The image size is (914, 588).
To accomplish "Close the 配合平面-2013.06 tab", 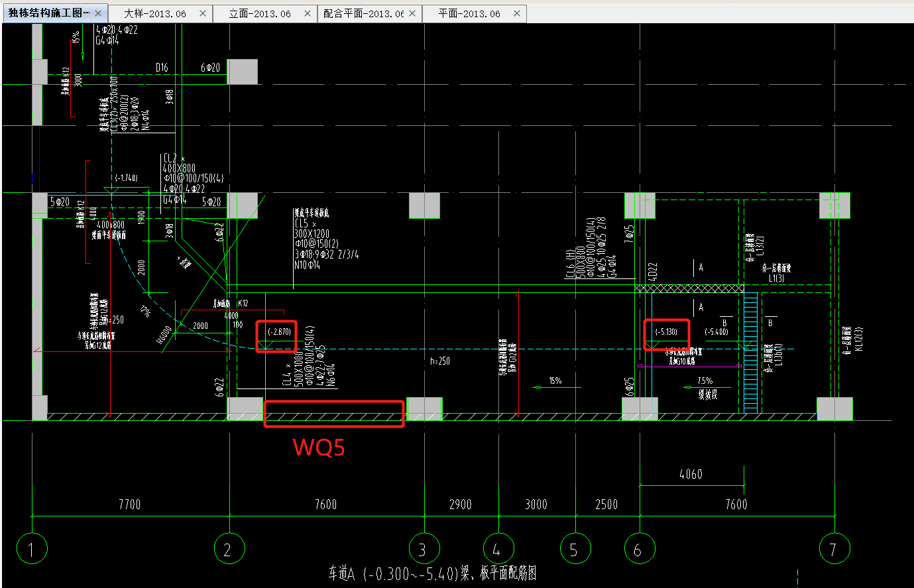I will (x=412, y=13).
